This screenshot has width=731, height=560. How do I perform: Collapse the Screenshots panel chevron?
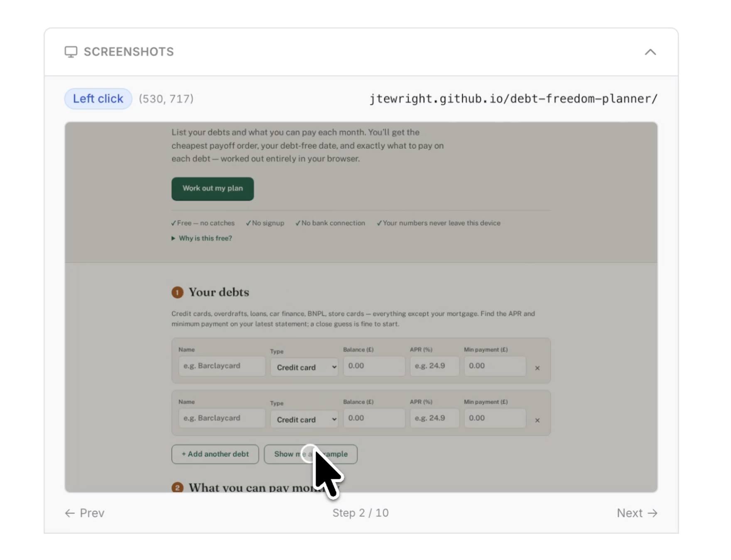(x=650, y=52)
